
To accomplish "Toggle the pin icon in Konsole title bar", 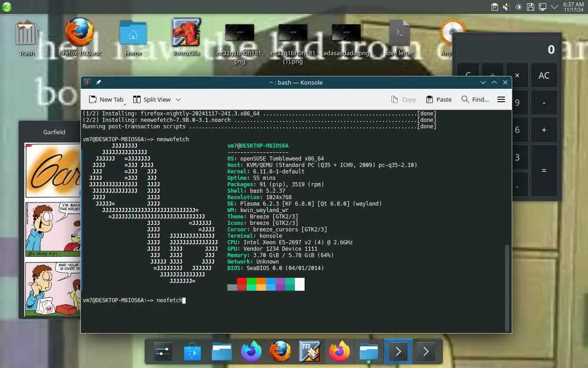I will click(x=98, y=82).
